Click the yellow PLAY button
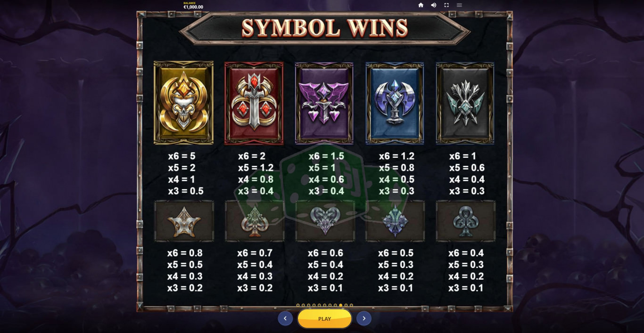 pos(324,319)
